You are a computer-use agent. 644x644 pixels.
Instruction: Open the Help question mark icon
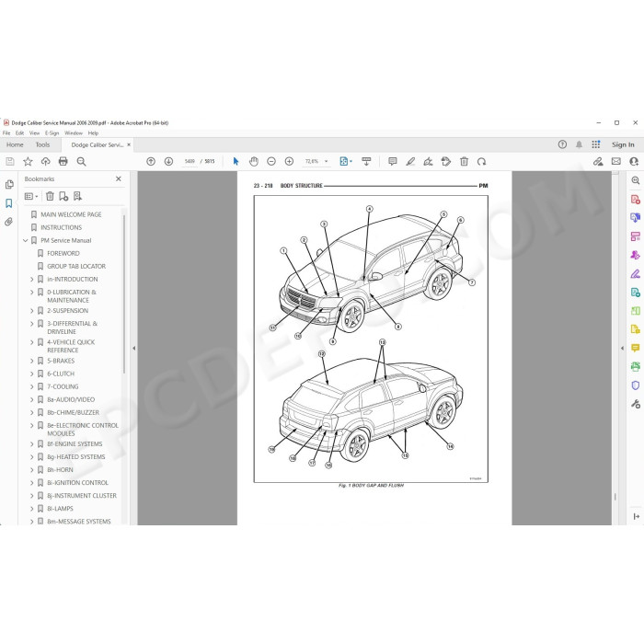tap(562, 144)
